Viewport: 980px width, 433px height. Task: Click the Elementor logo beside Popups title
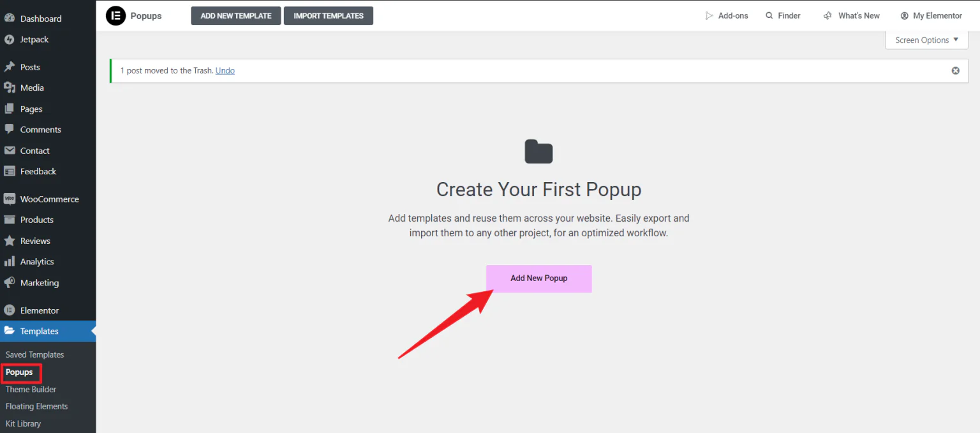coord(115,16)
